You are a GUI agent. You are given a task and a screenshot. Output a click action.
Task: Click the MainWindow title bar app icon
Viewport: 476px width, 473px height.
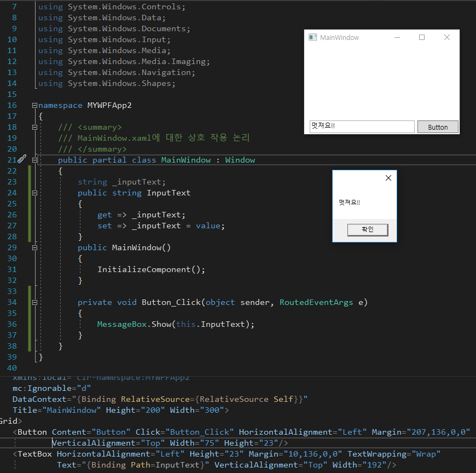click(312, 37)
